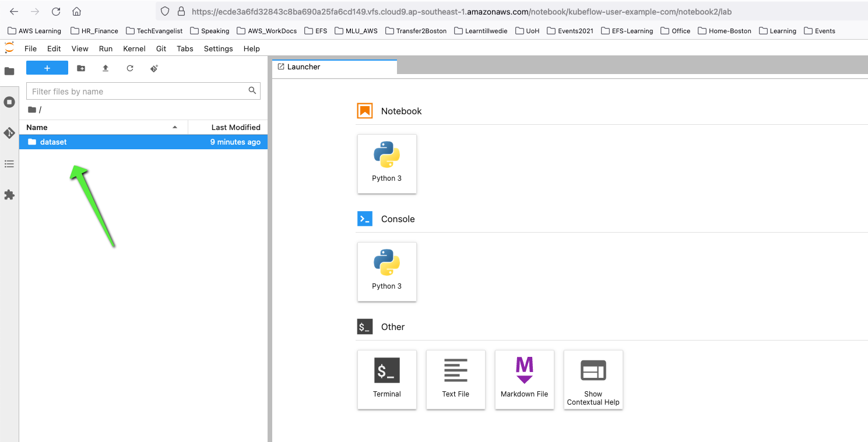Refresh the file list

click(x=130, y=68)
